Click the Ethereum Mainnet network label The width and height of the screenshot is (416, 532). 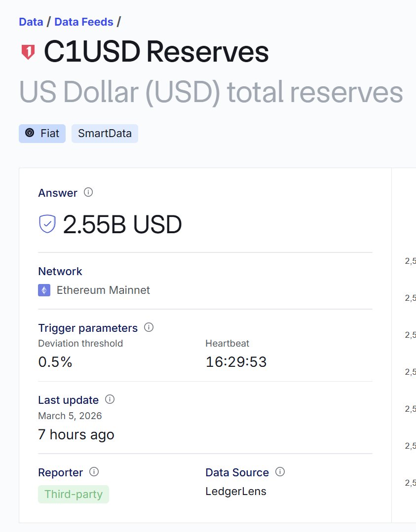click(x=103, y=290)
